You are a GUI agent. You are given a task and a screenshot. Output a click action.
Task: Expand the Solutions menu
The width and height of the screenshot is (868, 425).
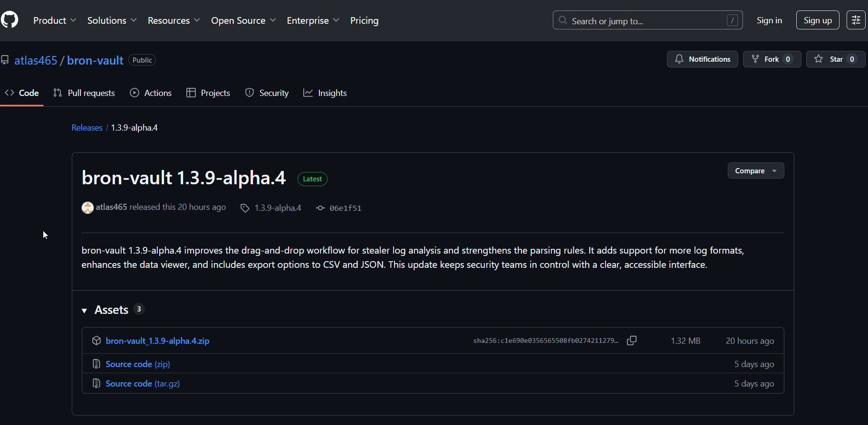tap(112, 20)
